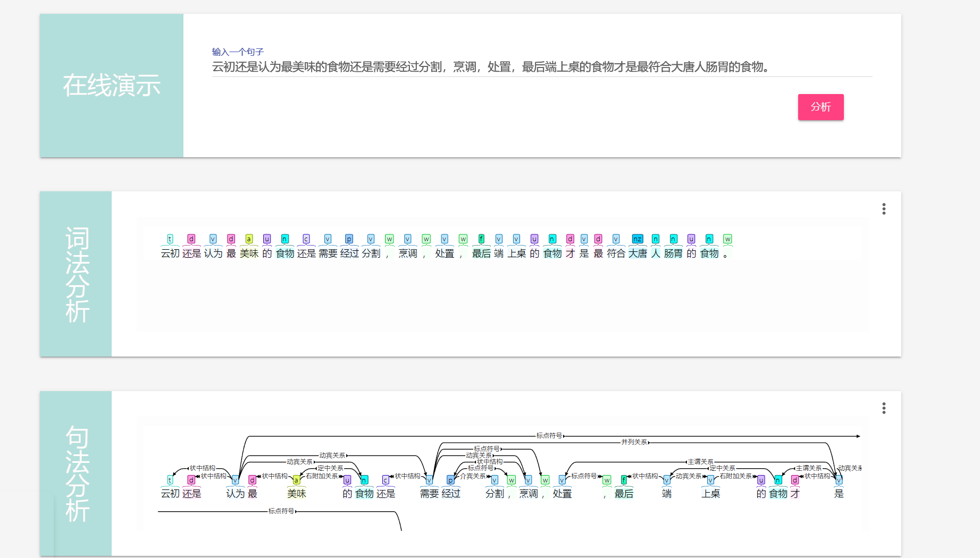Click the 'n' tag above 肠胃

pos(673,239)
